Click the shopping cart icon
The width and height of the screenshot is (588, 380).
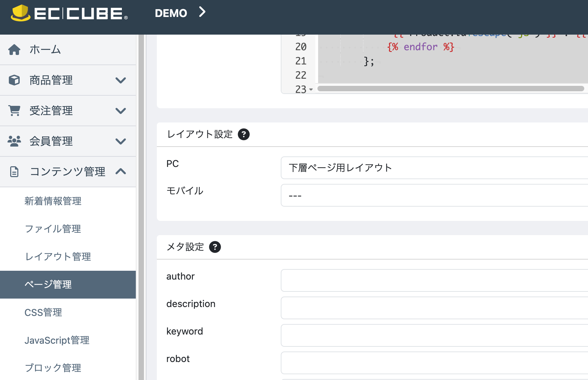[x=14, y=111]
